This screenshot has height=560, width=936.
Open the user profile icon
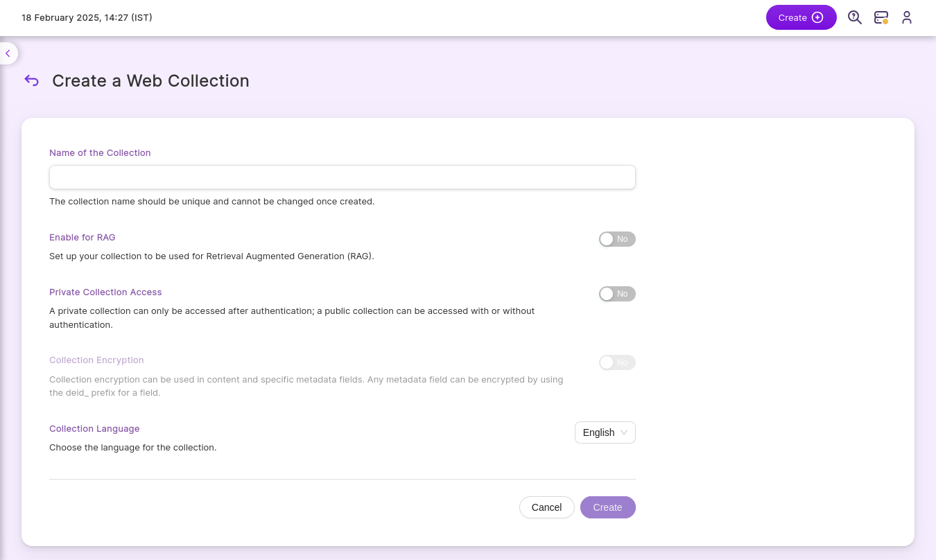click(x=907, y=18)
